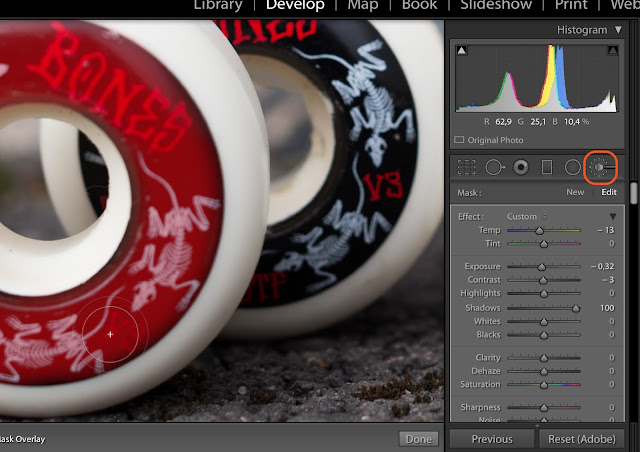
Task: Toggle highlight clipping indicator in histogram
Action: click(612, 50)
